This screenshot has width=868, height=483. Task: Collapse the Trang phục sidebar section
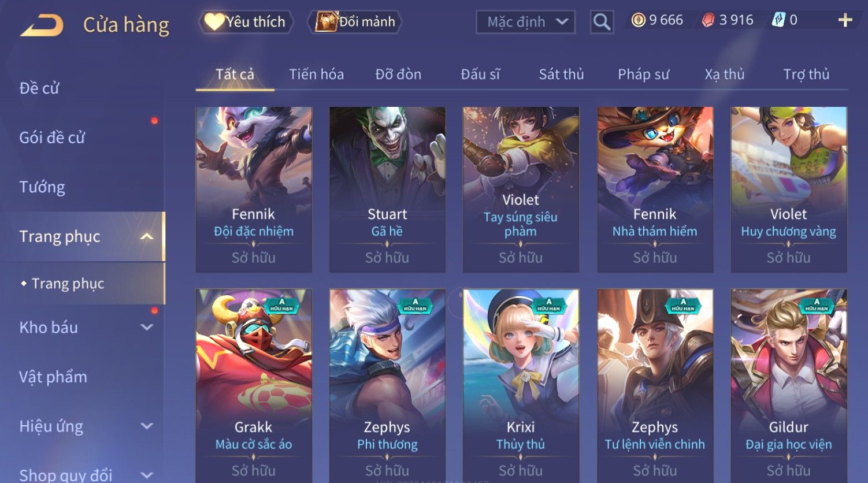(147, 236)
